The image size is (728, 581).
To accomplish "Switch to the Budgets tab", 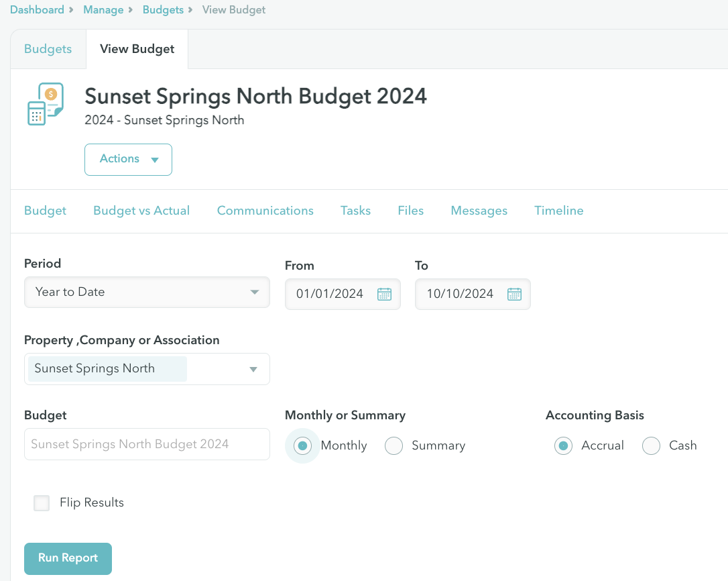I will [x=48, y=49].
